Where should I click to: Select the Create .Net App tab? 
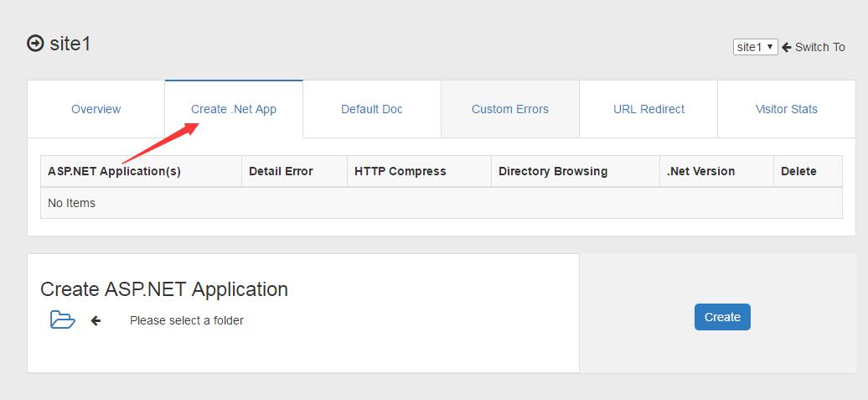tap(234, 109)
